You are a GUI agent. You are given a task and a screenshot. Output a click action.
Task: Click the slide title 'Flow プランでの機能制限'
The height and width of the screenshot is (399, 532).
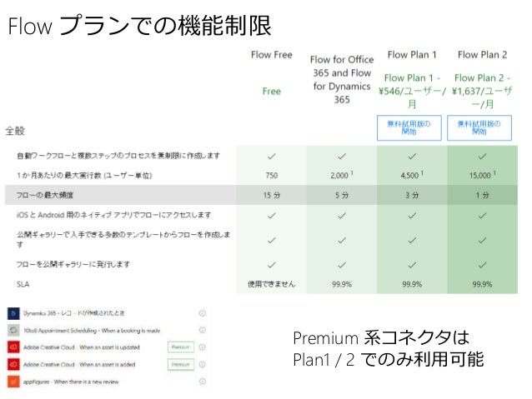(139, 26)
